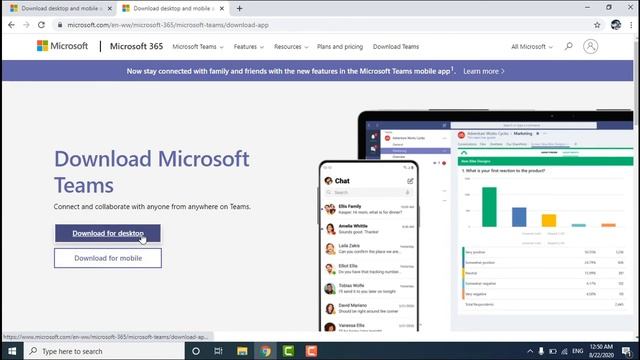This screenshot has width=640, height=360.
Task: Open the Chrome profile avatar
Action: coord(616,25)
